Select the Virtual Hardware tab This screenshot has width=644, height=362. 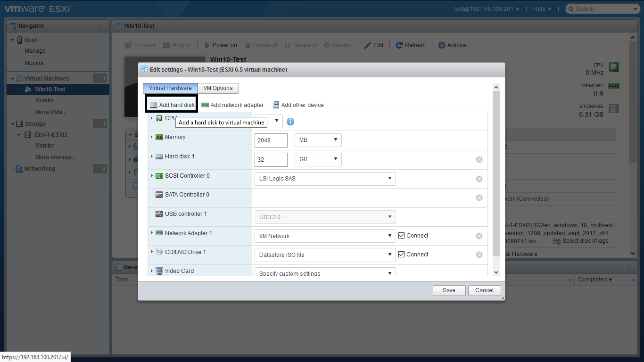coord(170,88)
